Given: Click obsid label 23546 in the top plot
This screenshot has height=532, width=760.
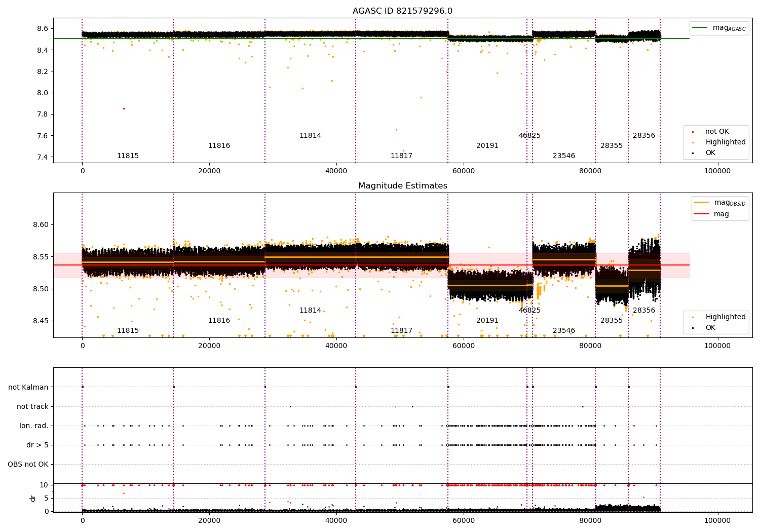Looking at the screenshot, I should coord(564,156).
